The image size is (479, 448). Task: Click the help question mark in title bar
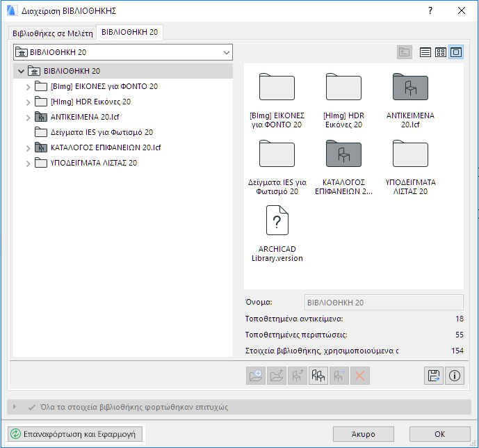[430, 10]
